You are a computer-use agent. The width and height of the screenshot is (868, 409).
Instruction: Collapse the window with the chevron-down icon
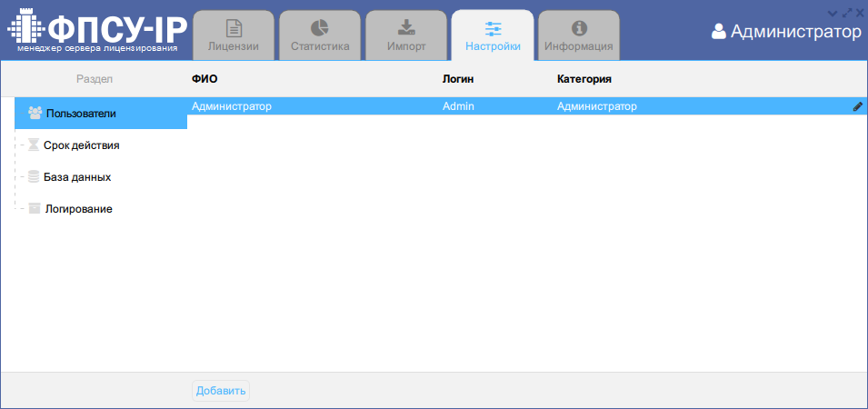point(833,13)
